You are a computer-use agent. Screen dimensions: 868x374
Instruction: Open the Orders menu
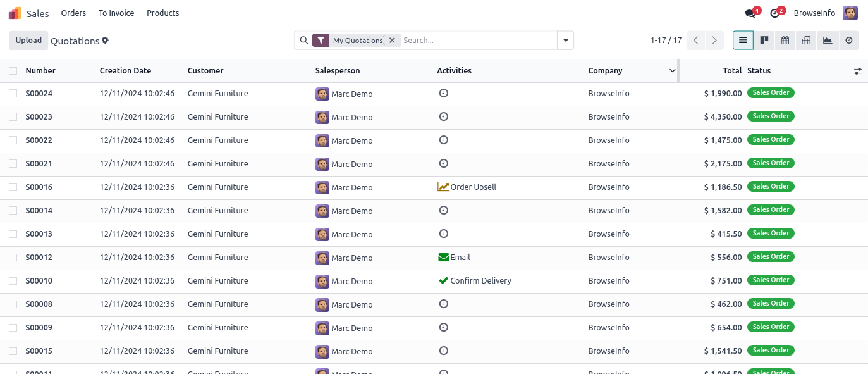(73, 13)
